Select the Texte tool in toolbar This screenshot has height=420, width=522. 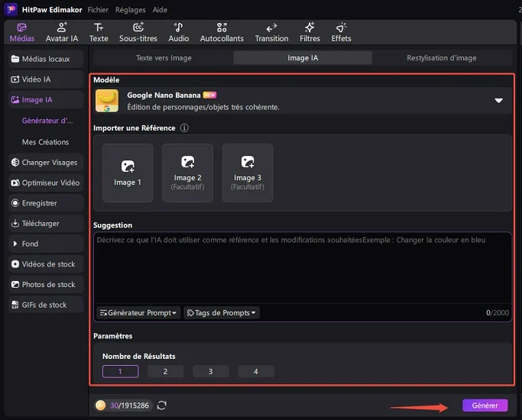tap(99, 32)
